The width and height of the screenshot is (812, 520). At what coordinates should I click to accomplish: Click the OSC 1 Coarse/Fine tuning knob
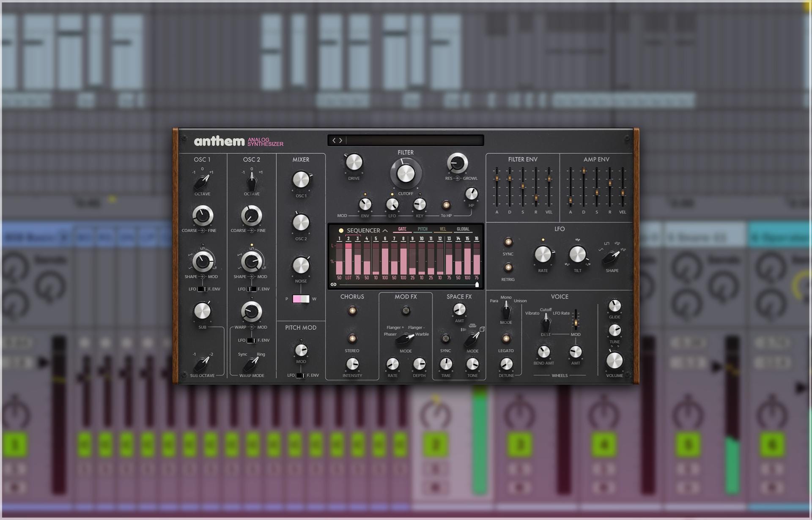click(x=203, y=216)
